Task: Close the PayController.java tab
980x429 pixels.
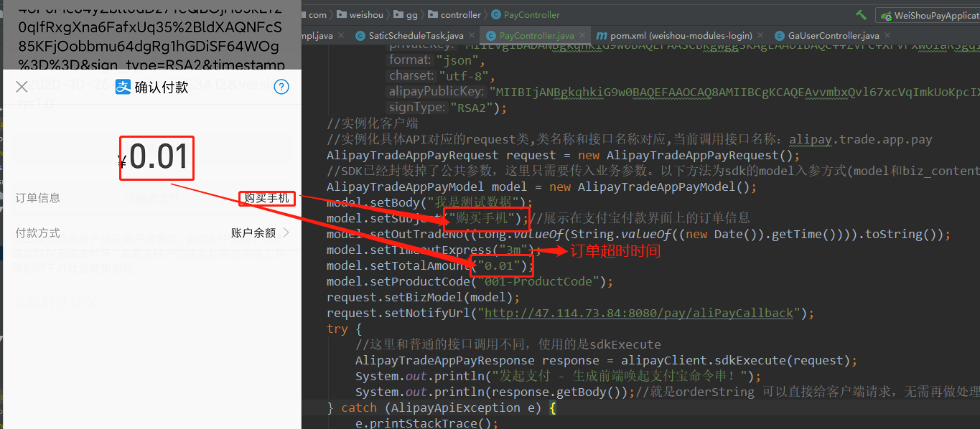Action: pos(582,36)
